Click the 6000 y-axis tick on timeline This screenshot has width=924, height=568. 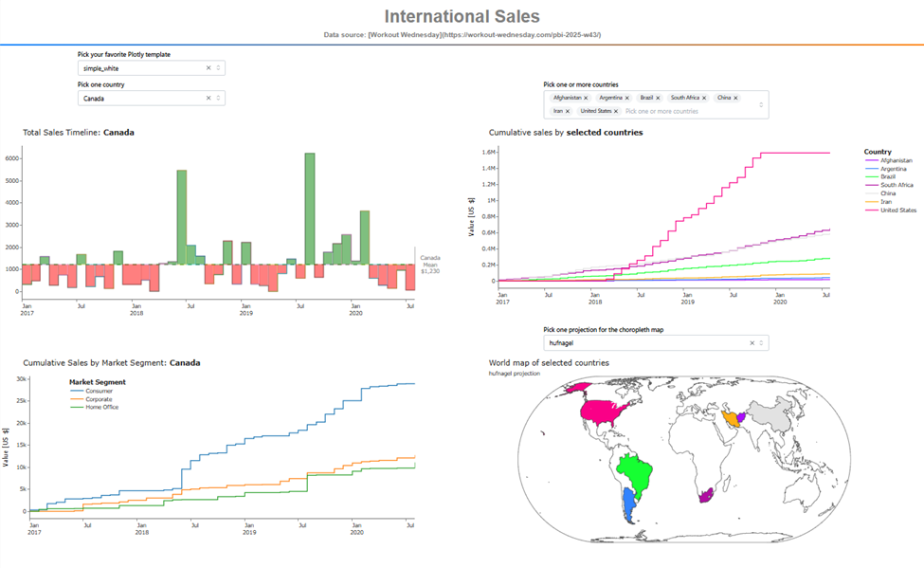click(12, 158)
